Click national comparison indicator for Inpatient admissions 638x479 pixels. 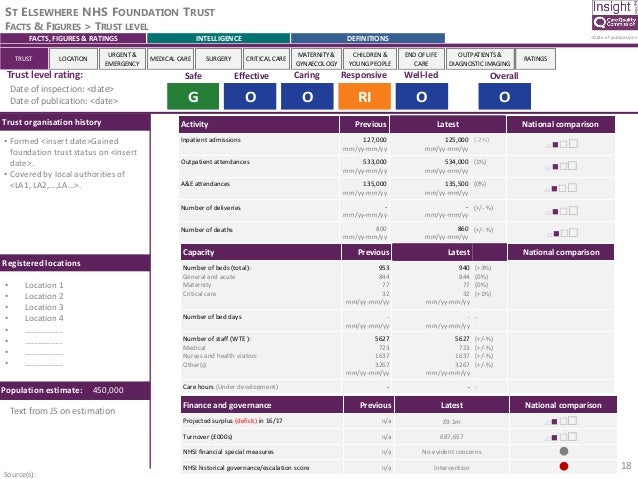coord(562,144)
